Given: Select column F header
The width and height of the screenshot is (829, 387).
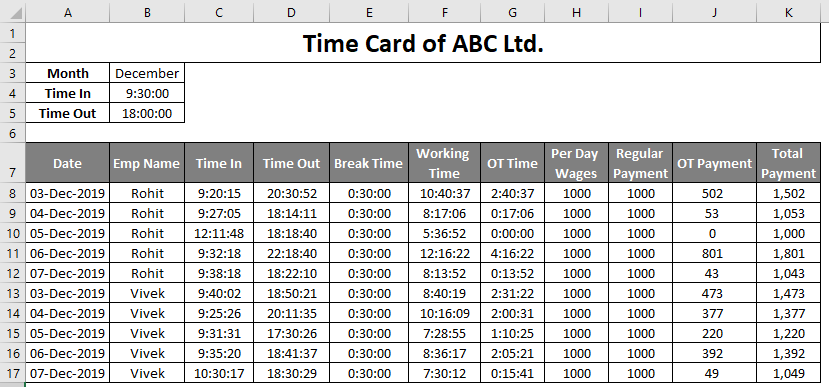Looking at the screenshot, I should 444,13.
